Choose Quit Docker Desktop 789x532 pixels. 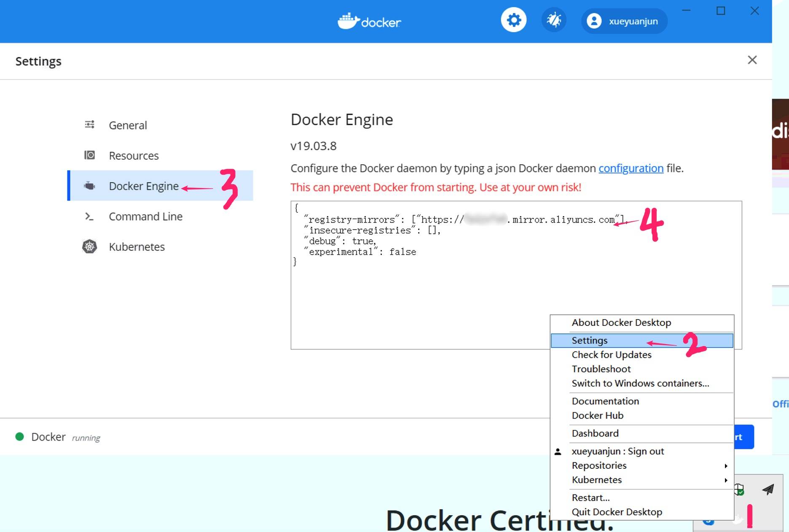(617, 512)
